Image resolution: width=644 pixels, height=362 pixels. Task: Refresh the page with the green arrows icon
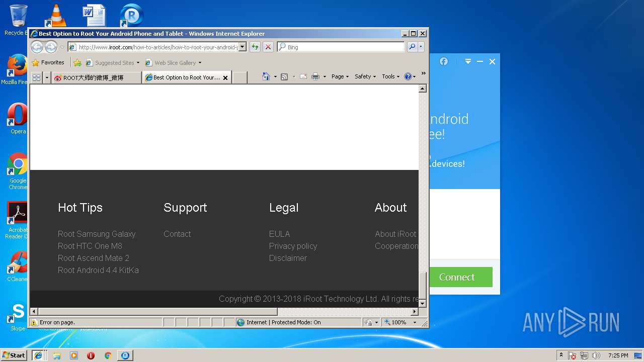(255, 47)
